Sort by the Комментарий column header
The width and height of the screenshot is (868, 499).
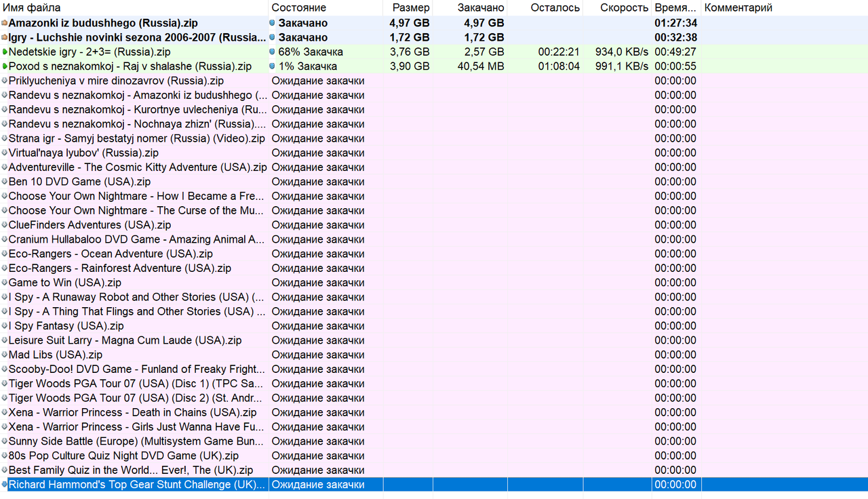pyautogui.click(x=785, y=7)
